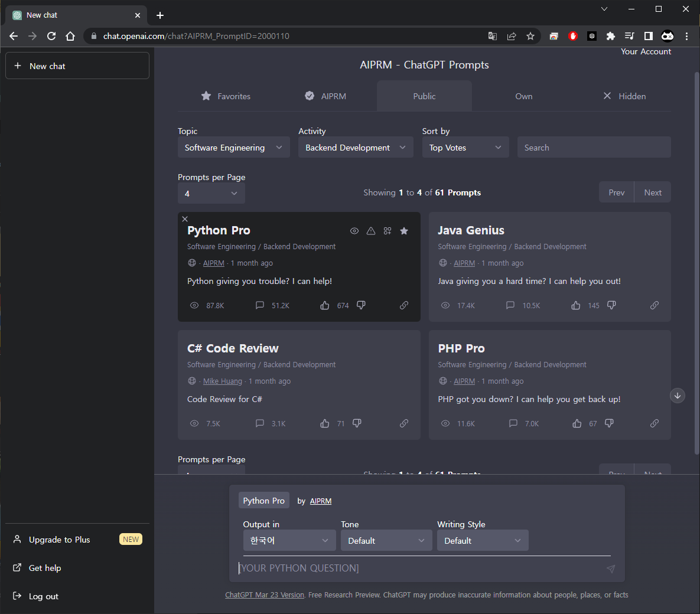The image size is (700, 614).
Task: Downvote the Python Pro prompt
Action: [361, 305]
